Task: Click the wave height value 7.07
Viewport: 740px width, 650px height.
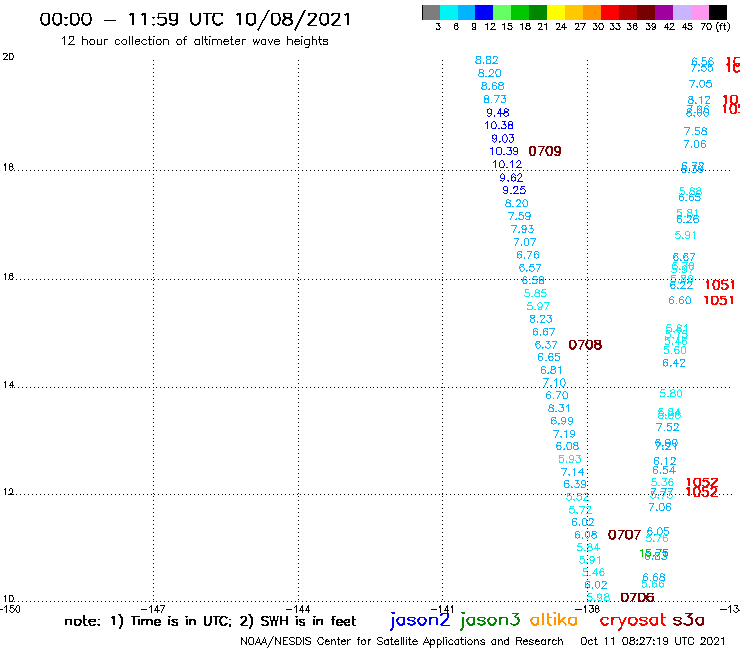Action: [x=525, y=242]
